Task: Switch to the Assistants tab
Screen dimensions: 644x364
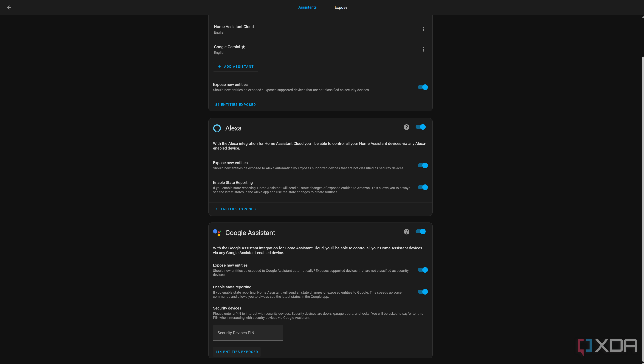Action: click(307, 7)
